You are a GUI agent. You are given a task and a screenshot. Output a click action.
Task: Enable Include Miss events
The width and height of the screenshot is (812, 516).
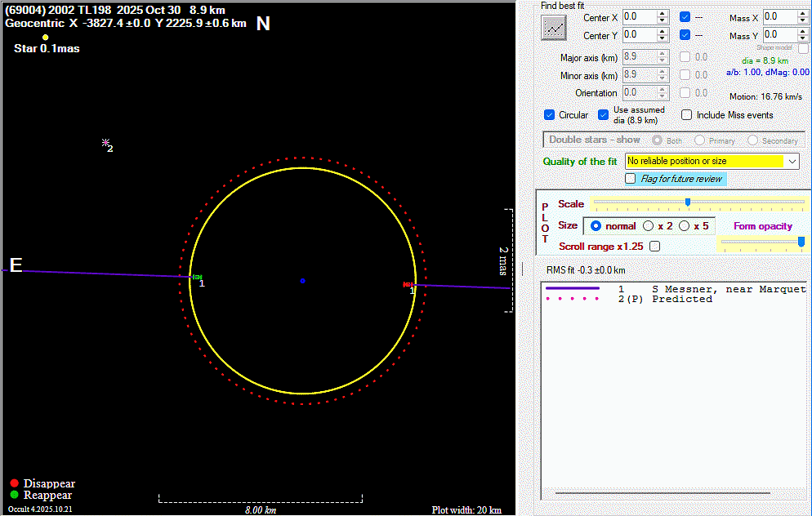[687, 115]
